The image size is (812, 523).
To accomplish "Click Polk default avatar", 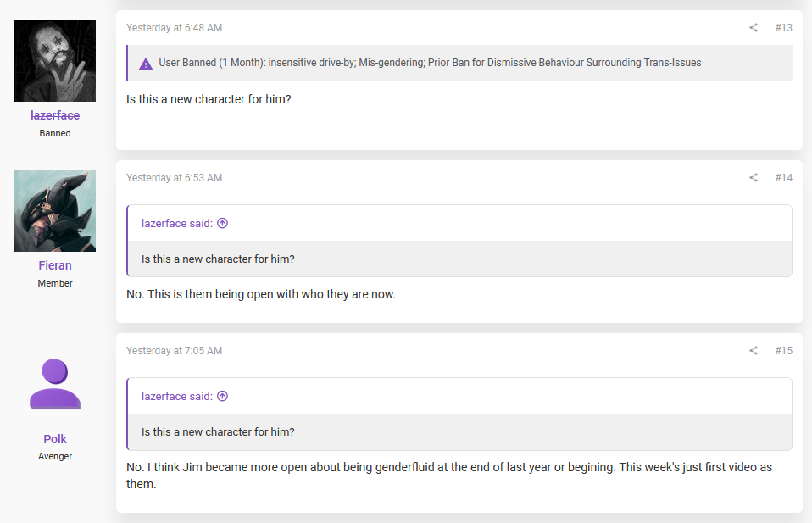I will [55, 384].
